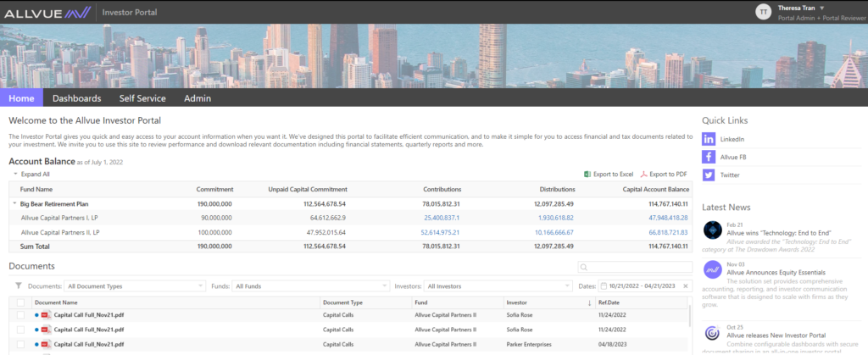This screenshot has width=868, height=355.
Task: Click the PDF icon beside Export to PDF
Action: click(644, 175)
